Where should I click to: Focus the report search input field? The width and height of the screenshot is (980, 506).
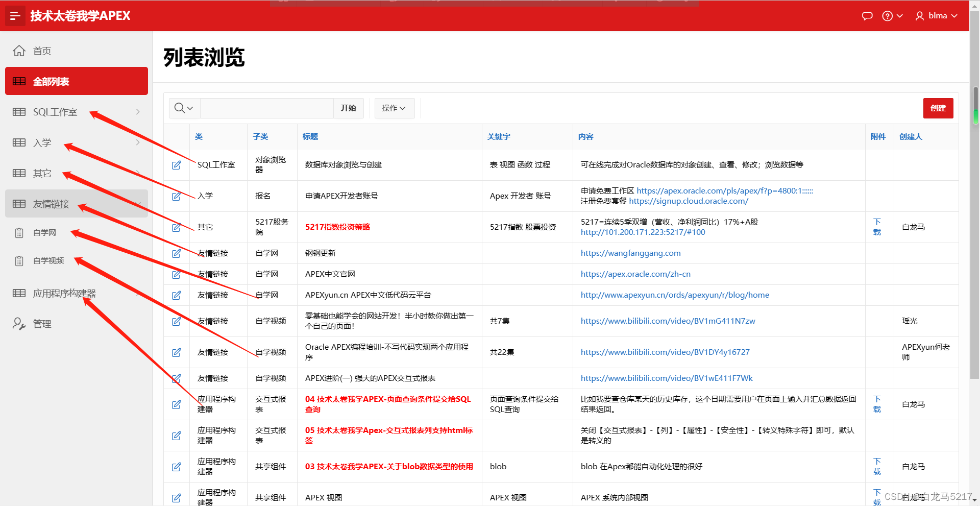coord(267,108)
